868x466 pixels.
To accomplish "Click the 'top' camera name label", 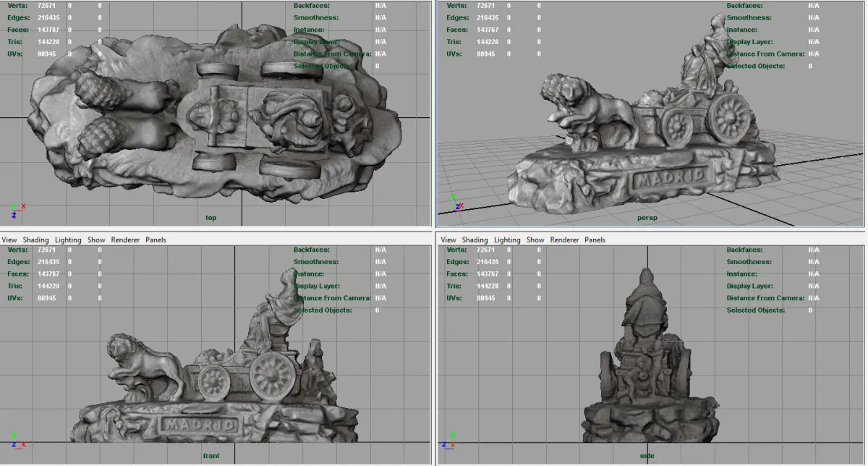I will point(210,217).
